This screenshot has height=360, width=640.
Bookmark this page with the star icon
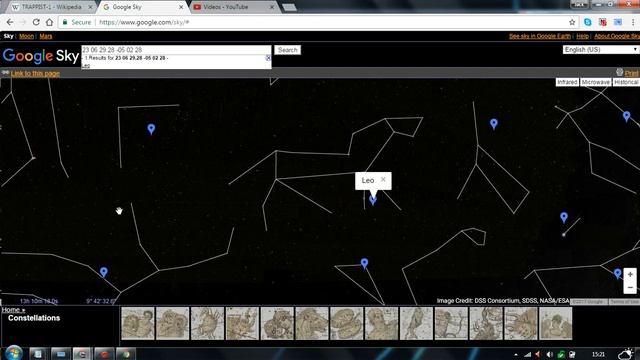click(x=572, y=22)
